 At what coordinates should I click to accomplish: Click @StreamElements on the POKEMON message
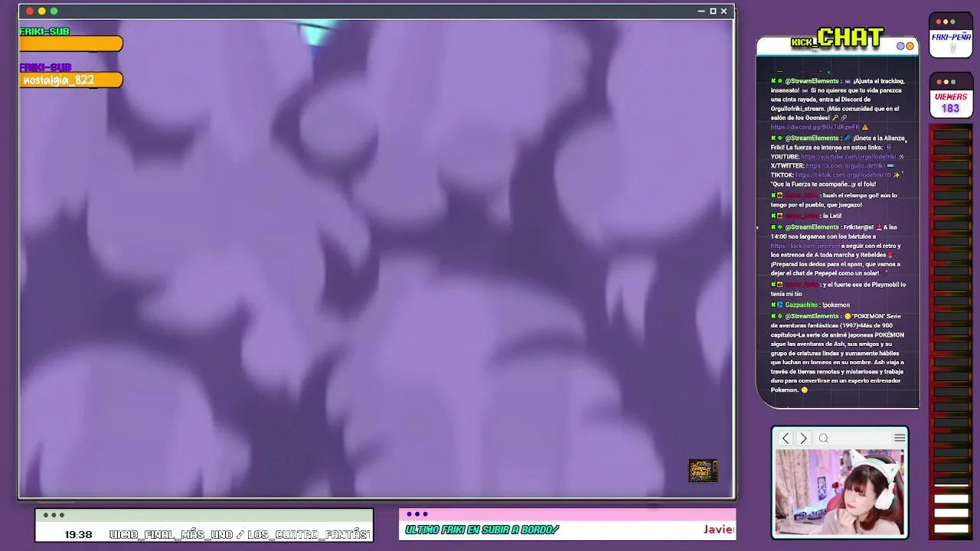[812, 316]
